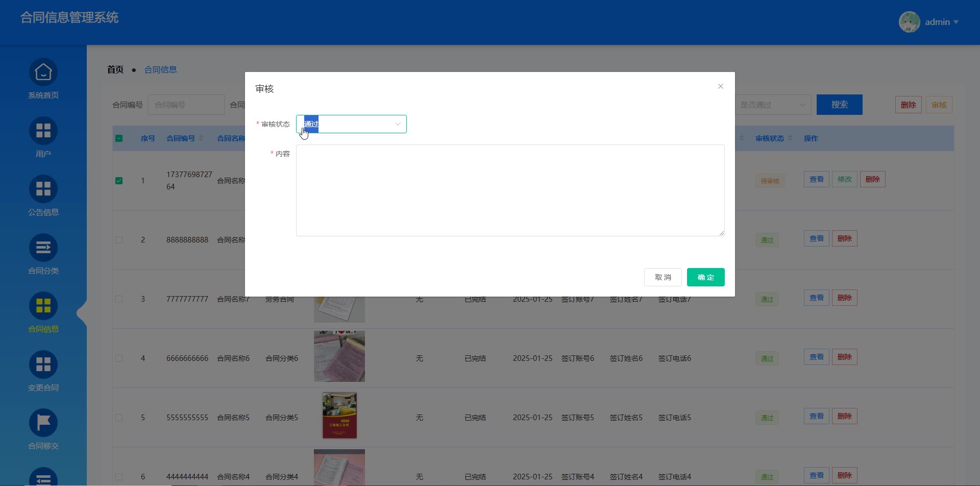Click contract number 8888888888
The width and height of the screenshot is (980, 486).
(187, 240)
